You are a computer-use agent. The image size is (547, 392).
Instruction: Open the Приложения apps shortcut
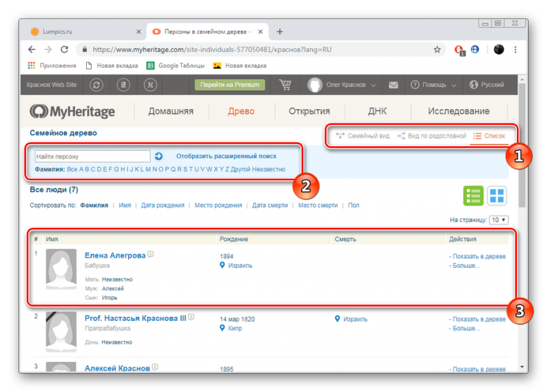click(52, 66)
